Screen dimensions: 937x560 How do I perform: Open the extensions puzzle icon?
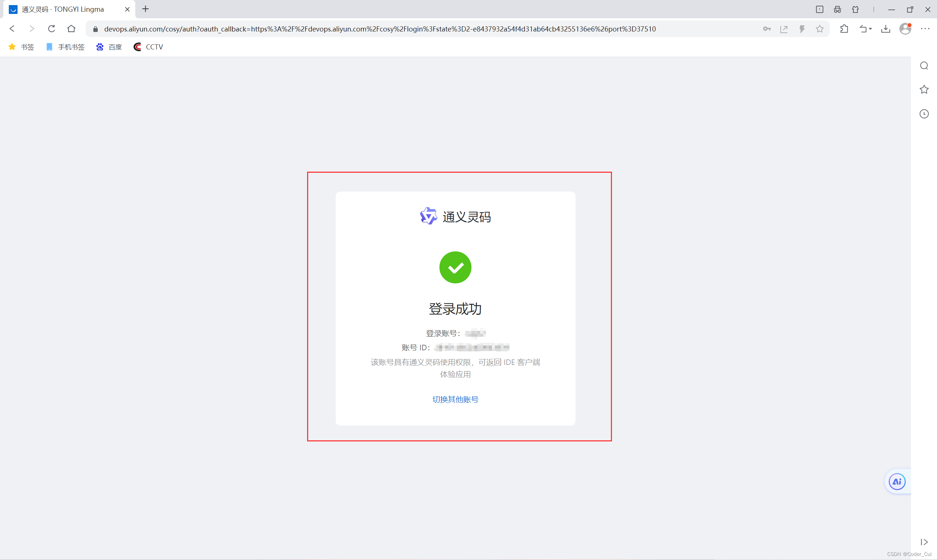coord(844,29)
